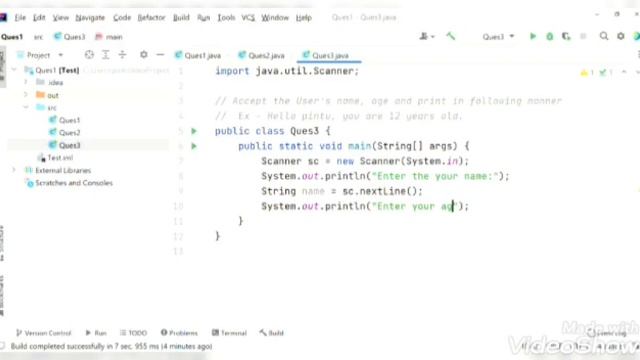Click the green Run button in toolbar
Viewport: 640px width, 360px height.
533,36
